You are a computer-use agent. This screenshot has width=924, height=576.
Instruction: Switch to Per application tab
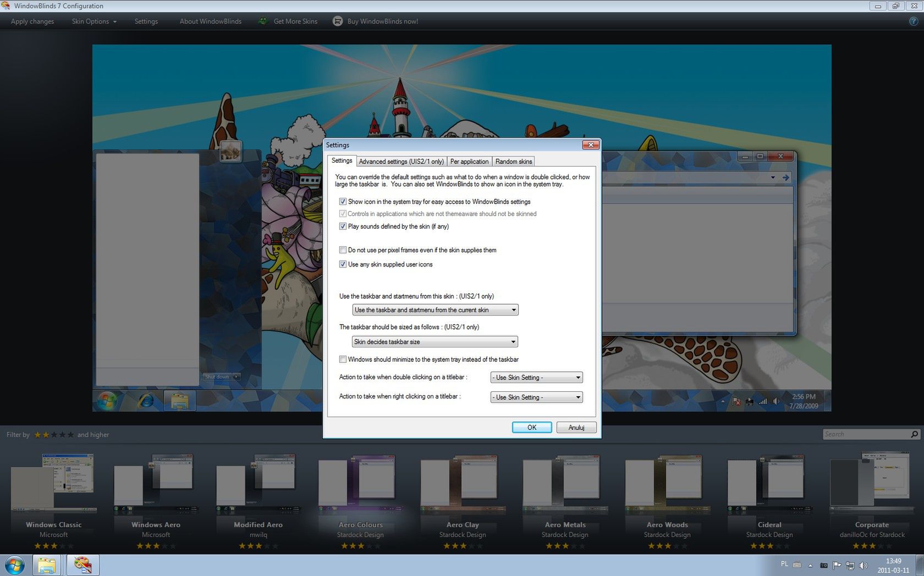[469, 162]
